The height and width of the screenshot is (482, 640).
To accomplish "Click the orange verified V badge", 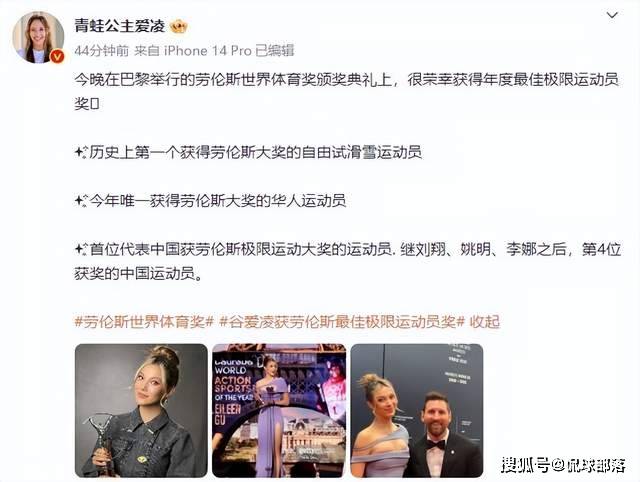I will tap(57, 56).
